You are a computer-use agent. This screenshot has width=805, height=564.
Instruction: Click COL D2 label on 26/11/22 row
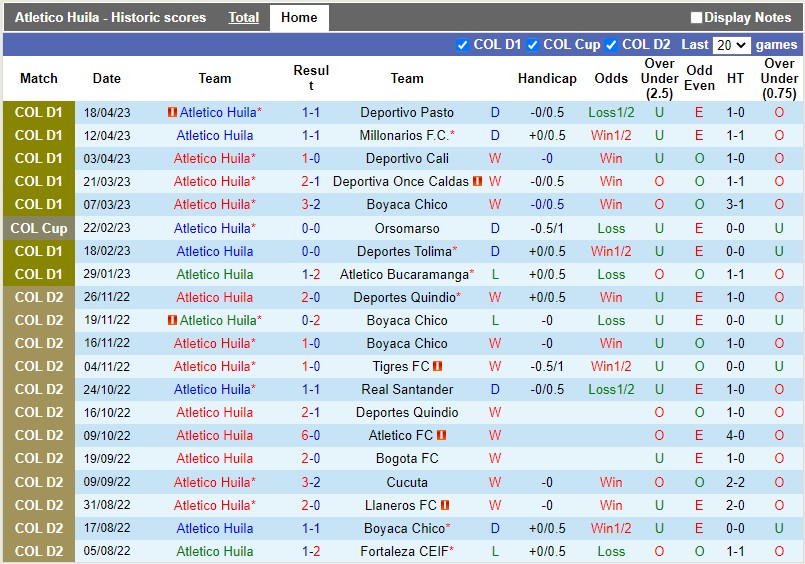(x=39, y=297)
